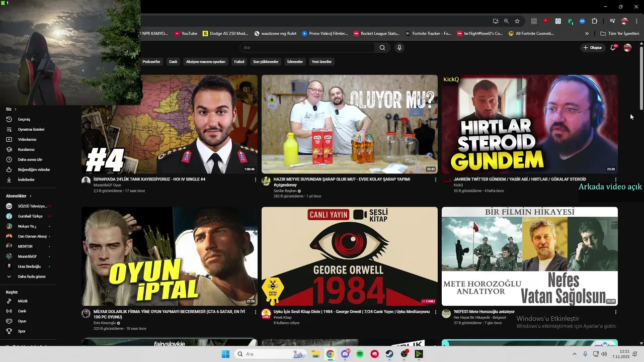The height and width of the screenshot is (362, 644).
Task: Open the Chrome extensions puzzle icon
Action: [x=595, y=21]
